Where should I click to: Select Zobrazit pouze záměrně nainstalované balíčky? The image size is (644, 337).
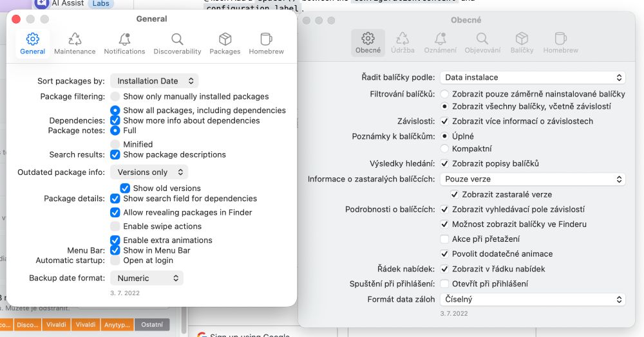444,94
